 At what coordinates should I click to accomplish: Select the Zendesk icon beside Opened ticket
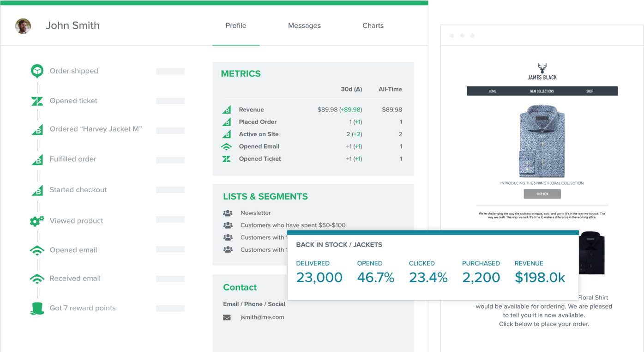[x=37, y=101]
